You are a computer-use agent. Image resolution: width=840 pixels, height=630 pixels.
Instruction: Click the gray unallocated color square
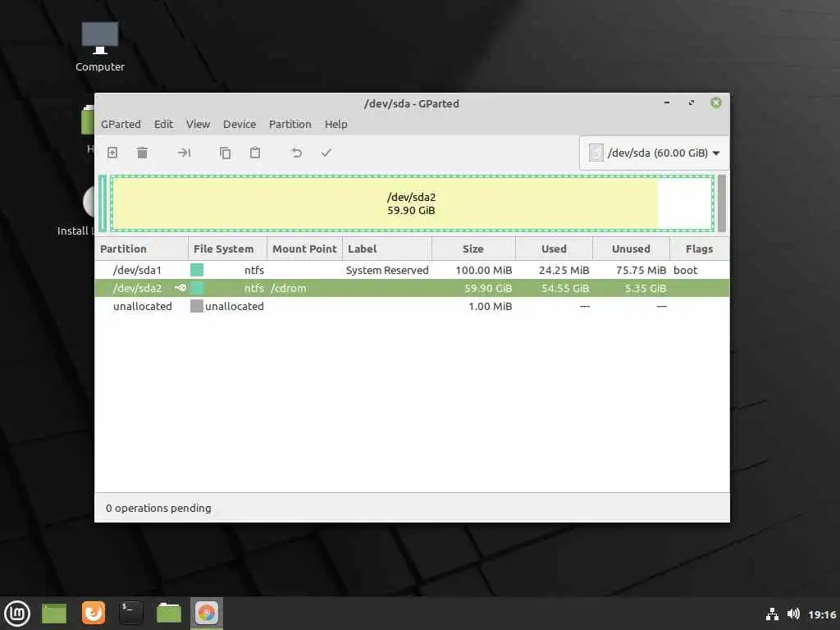tap(197, 306)
